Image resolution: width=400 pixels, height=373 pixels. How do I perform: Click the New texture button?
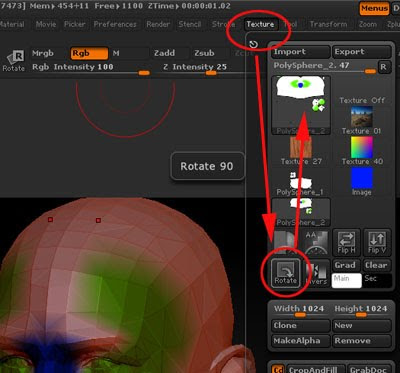362,325
